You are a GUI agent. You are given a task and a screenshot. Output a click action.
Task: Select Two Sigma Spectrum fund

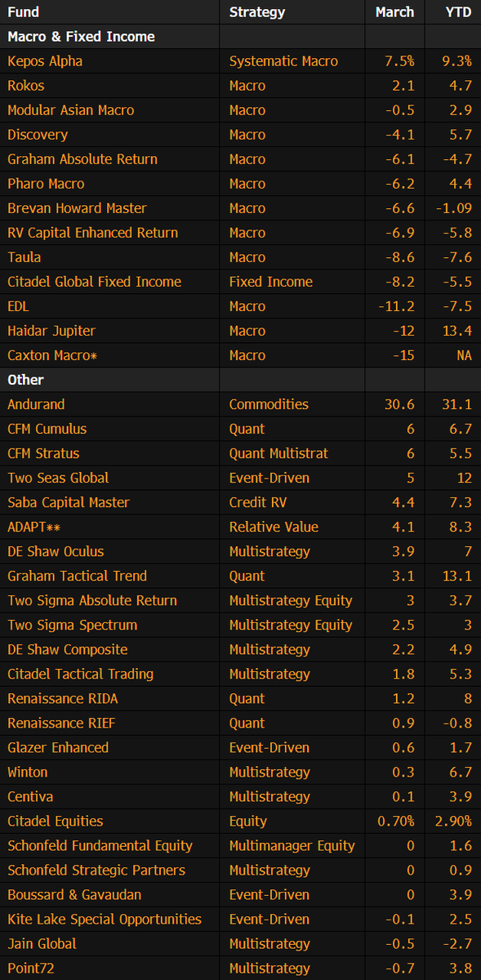73,625
